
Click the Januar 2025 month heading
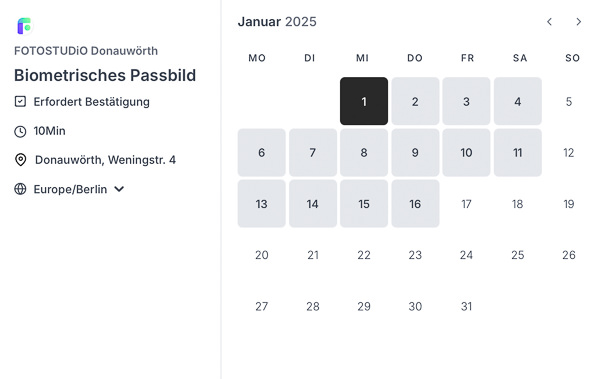277,22
